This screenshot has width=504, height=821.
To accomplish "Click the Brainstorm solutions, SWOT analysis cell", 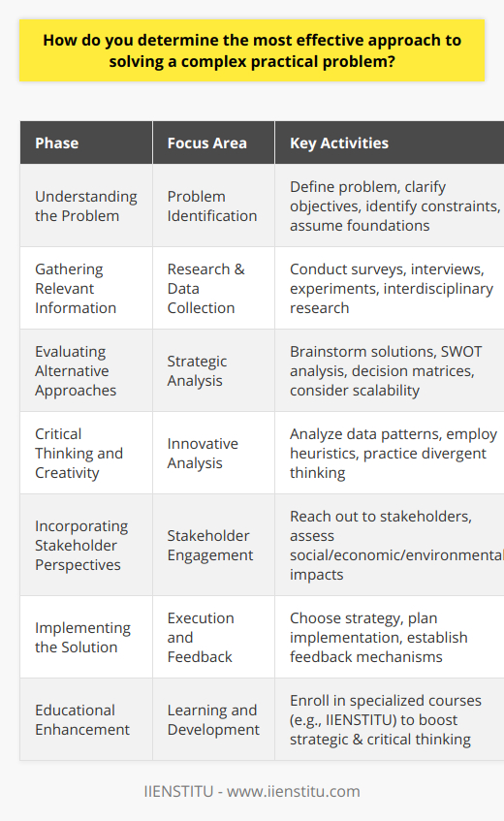I will [390, 370].
